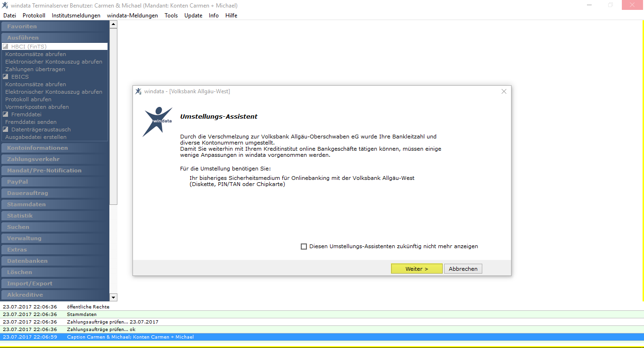Select the log row 'Zahlungsaufträge prüfen... ok'

pos(322,329)
